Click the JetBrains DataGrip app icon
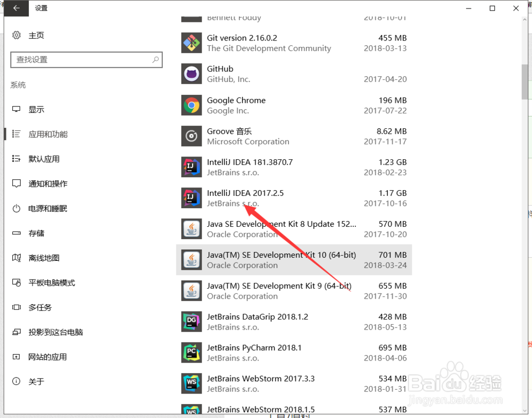 (x=192, y=322)
